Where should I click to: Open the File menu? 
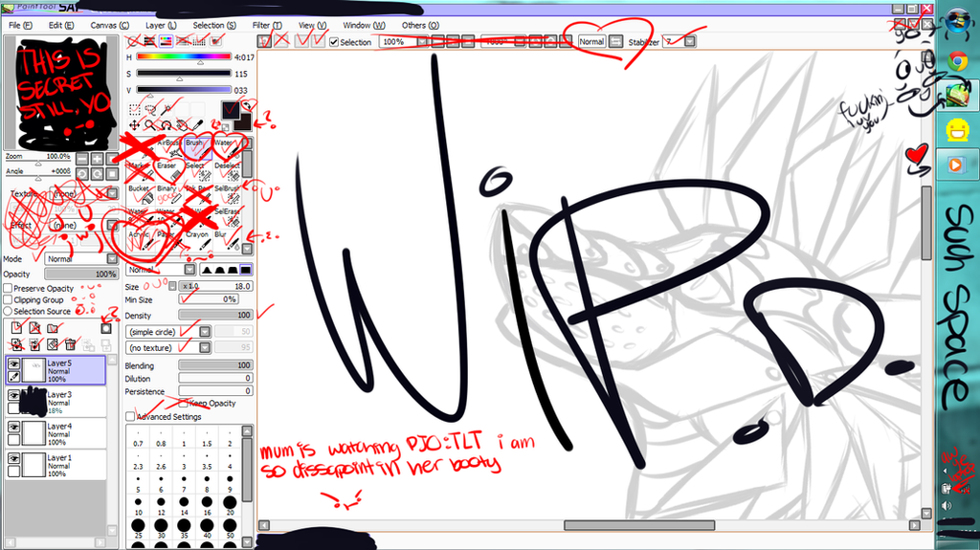[x=20, y=25]
